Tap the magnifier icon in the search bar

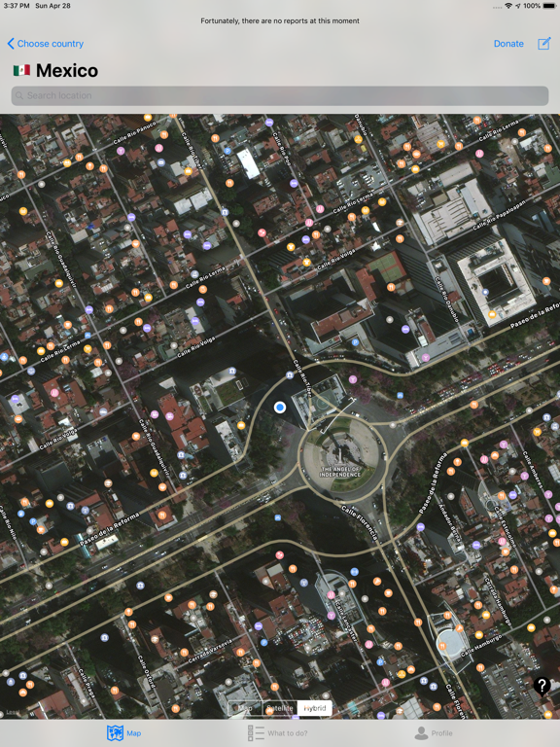tap(19, 95)
